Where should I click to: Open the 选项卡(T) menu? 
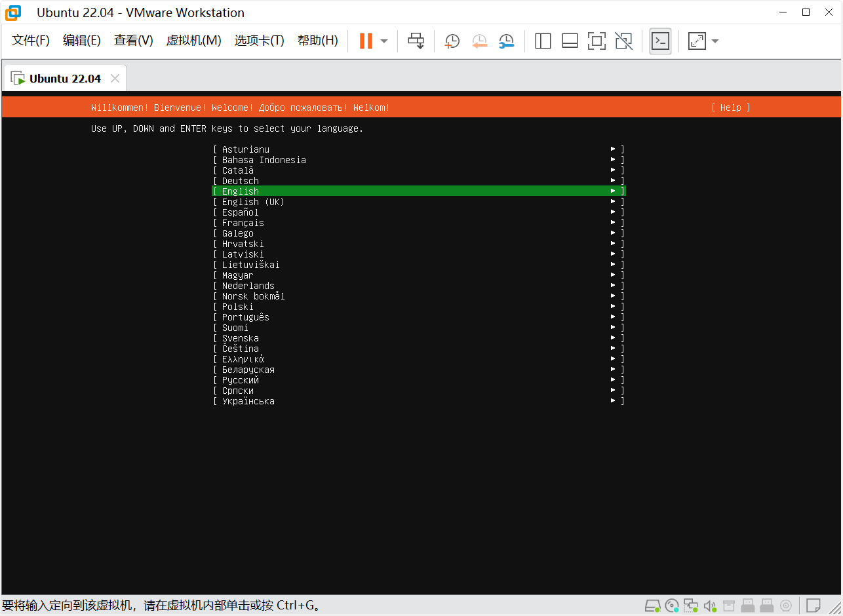point(260,41)
